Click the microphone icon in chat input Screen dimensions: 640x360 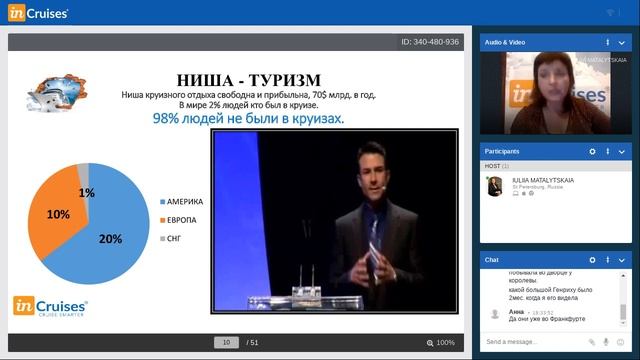[606, 342]
